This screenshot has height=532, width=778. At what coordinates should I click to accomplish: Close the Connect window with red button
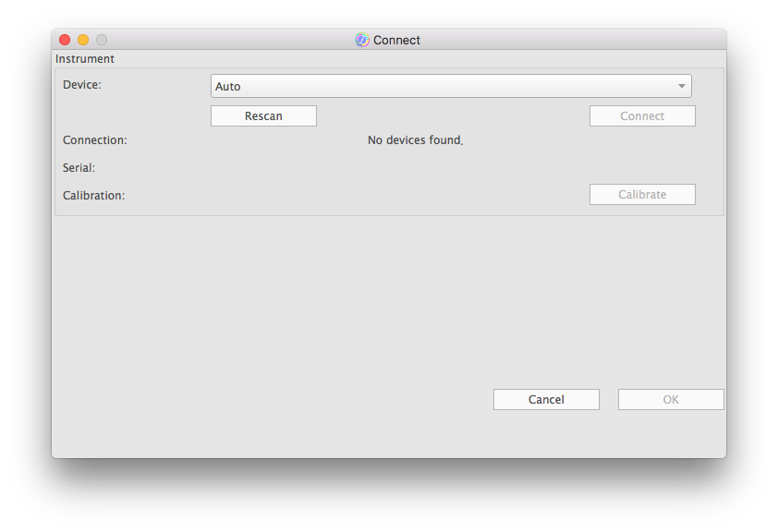pos(65,40)
